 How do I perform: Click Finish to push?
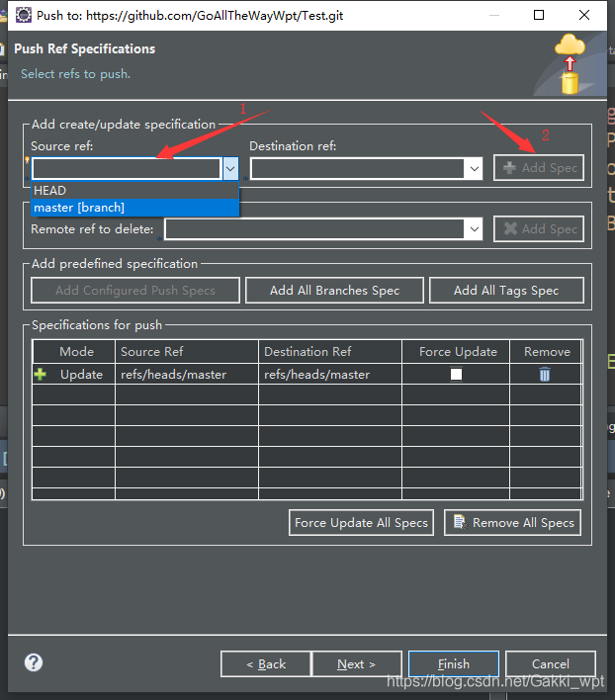(x=454, y=664)
